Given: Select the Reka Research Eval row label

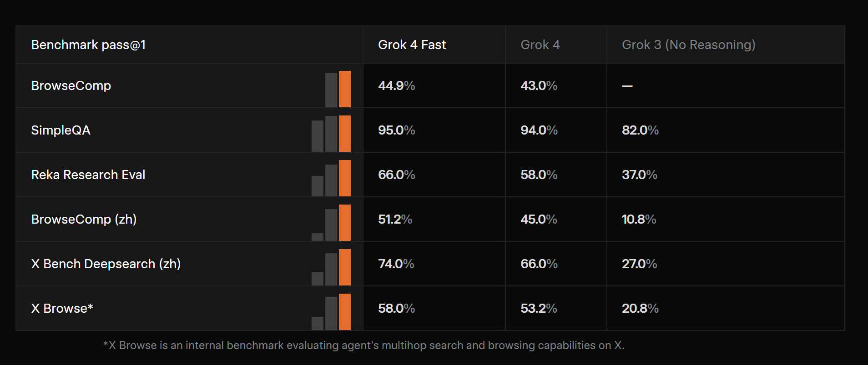Looking at the screenshot, I should pyautogui.click(x=88, y=175).
